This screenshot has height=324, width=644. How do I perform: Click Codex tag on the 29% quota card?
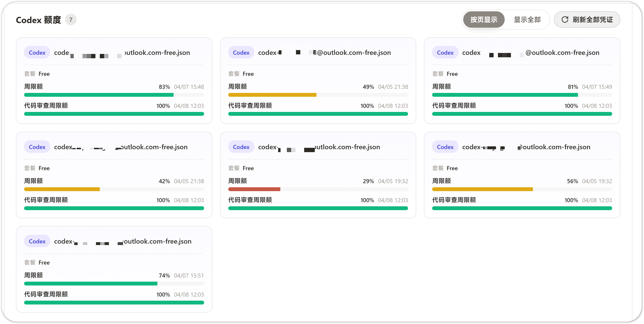pyautogui.click(x=241, y=147)
